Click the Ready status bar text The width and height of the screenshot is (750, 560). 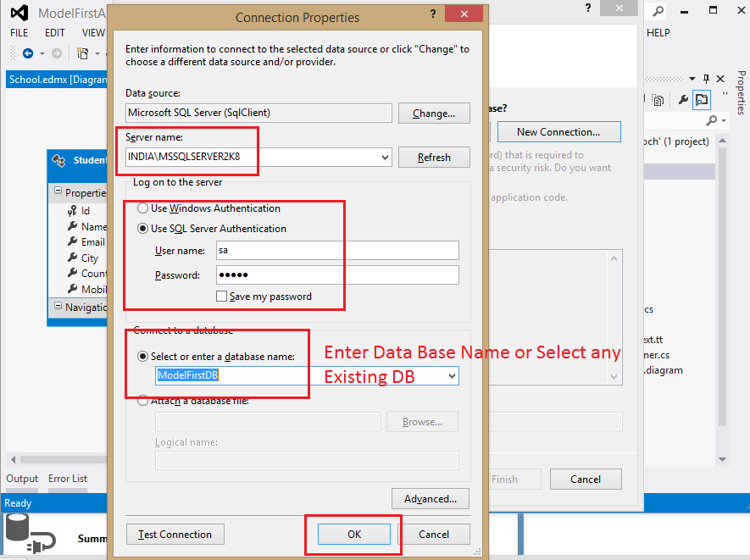(18, 503)
